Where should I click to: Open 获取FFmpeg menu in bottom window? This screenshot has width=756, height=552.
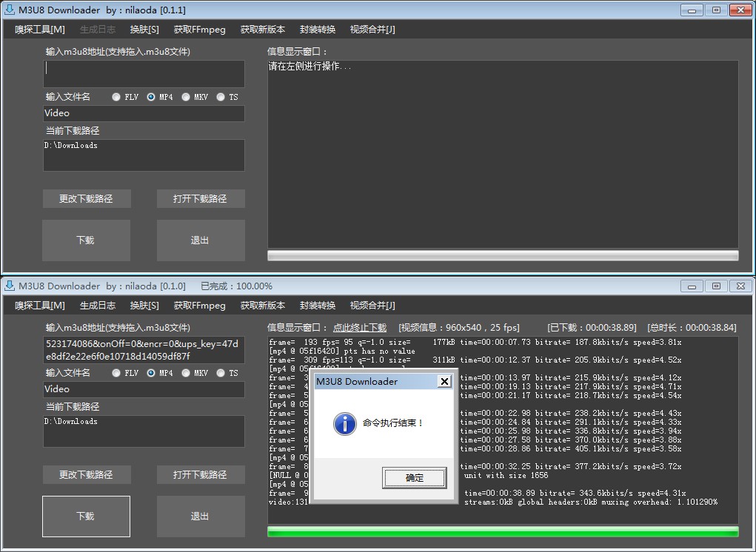tap(200, 306)
